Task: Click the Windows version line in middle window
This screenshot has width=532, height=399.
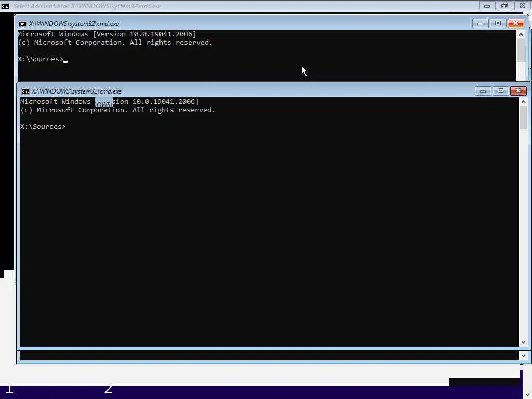Action: [x=107, y=34]
